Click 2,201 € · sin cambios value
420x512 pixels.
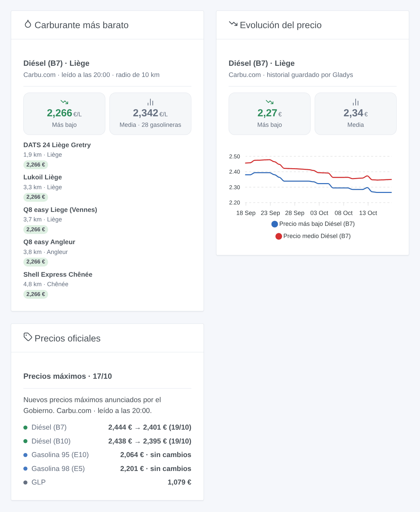point(156,469)
